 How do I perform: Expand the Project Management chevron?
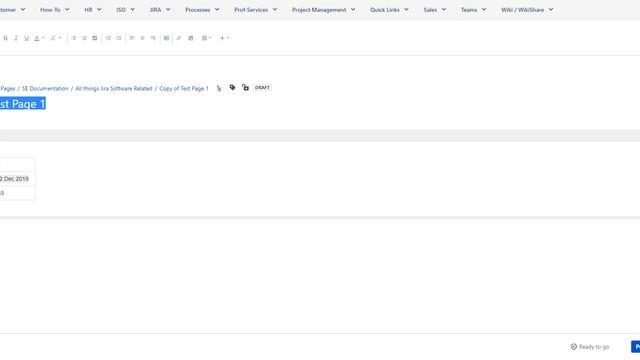(353, 9)
